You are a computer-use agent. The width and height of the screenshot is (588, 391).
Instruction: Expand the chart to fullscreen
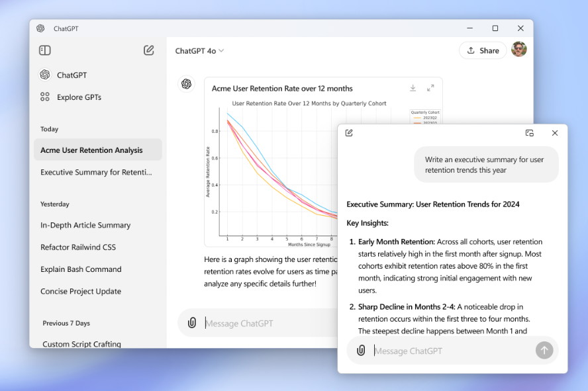tap(430, 88)
